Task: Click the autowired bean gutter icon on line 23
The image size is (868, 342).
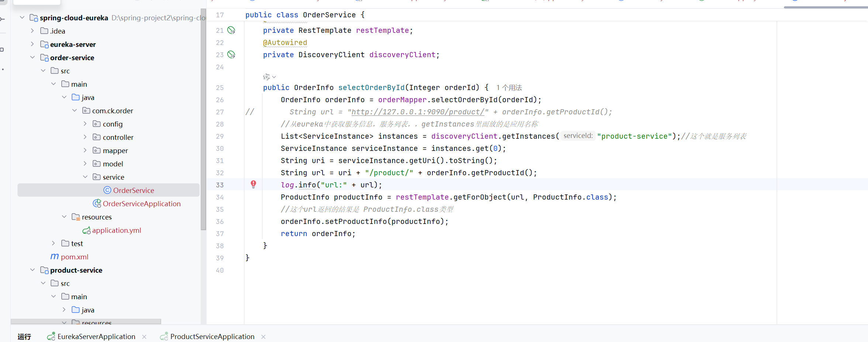Action: 231,55
